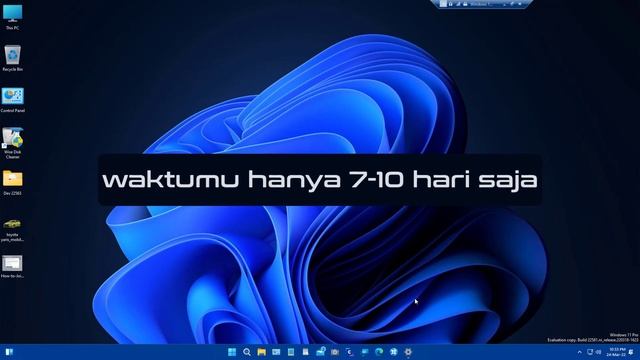The image size is (640, 360).
Task: Open the clock and date flyout
Action: coord(616,352)
